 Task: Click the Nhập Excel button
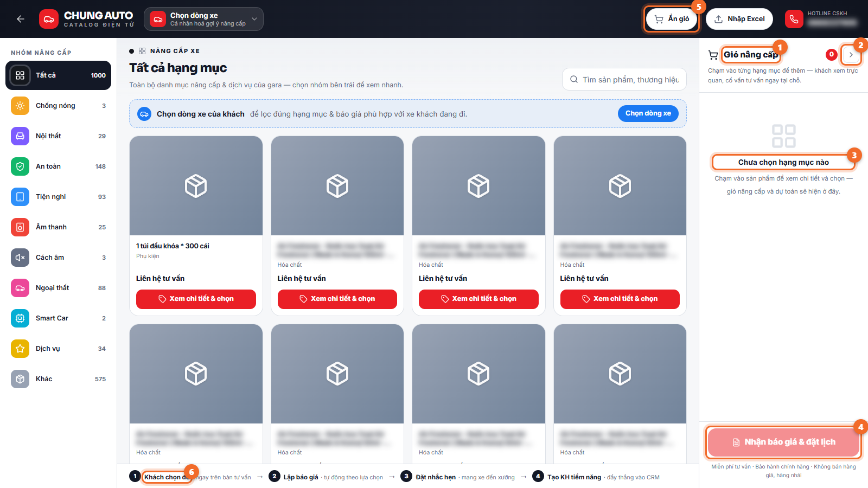pyautogui.click(x=739, y=19)
